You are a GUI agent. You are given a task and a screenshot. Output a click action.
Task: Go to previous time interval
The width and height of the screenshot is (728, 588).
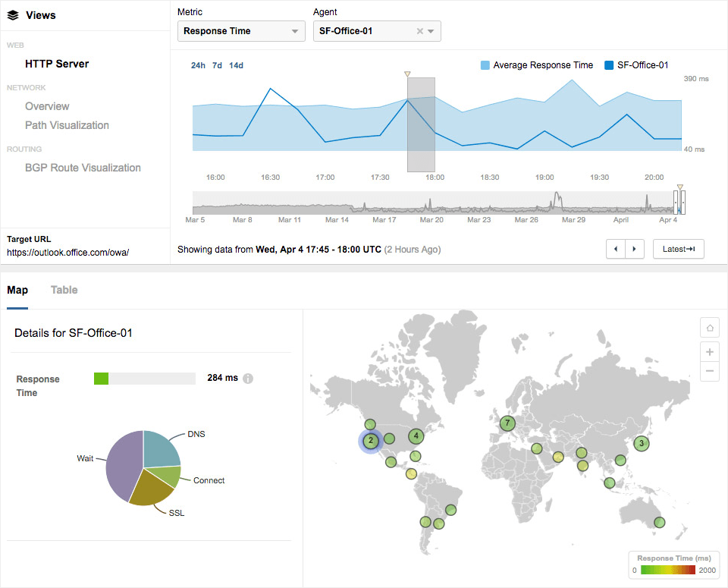tap(616, 249)
